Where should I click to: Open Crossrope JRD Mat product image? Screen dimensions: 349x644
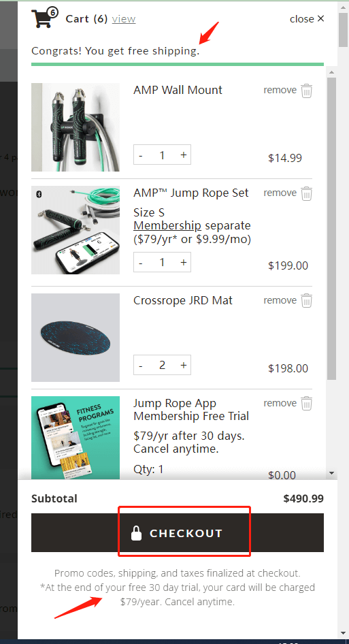click(76, 337)
